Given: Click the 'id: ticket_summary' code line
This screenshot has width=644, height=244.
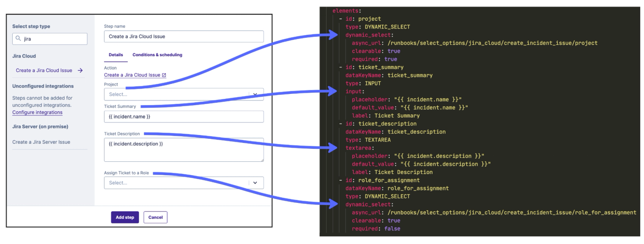Looking at the screenshot, I should tap(371, 67).
